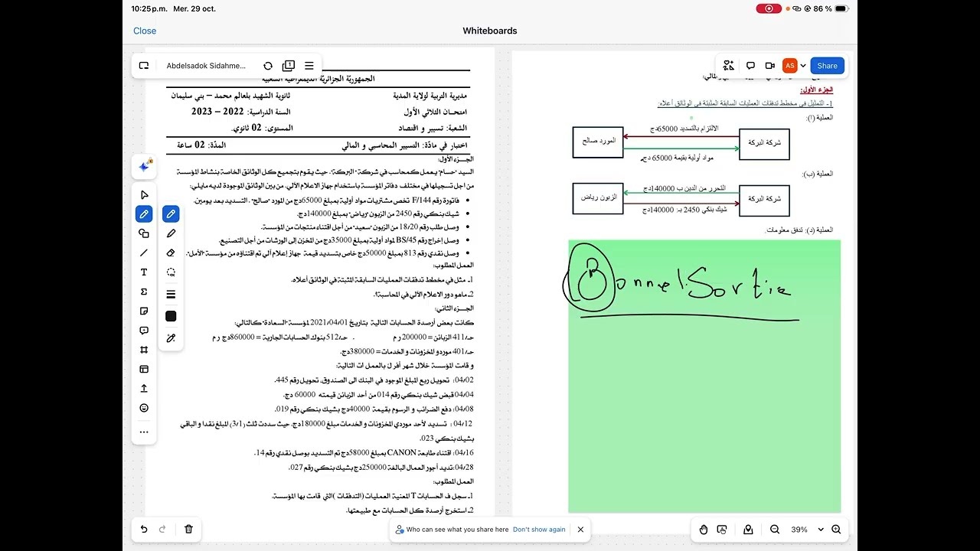Screen dimensions: 980x551
Task: Open line thickness options
Action: pyautogui.click(x=171, y=294)
